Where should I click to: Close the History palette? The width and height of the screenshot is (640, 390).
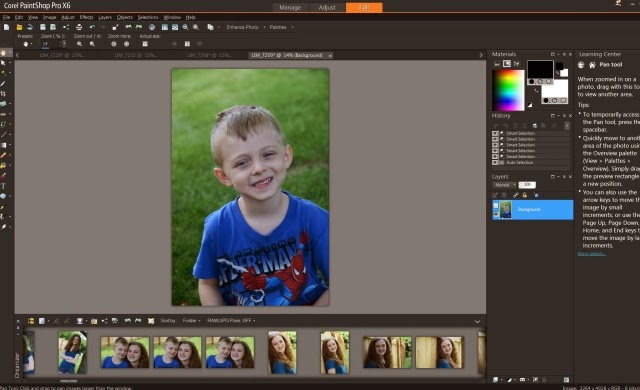pos(570,115)
